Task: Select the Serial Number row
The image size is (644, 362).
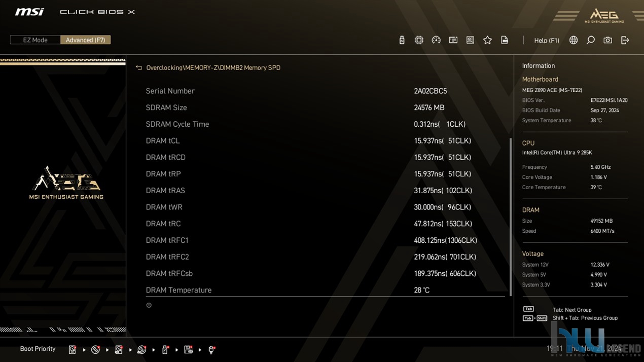Action: (325, 91)
